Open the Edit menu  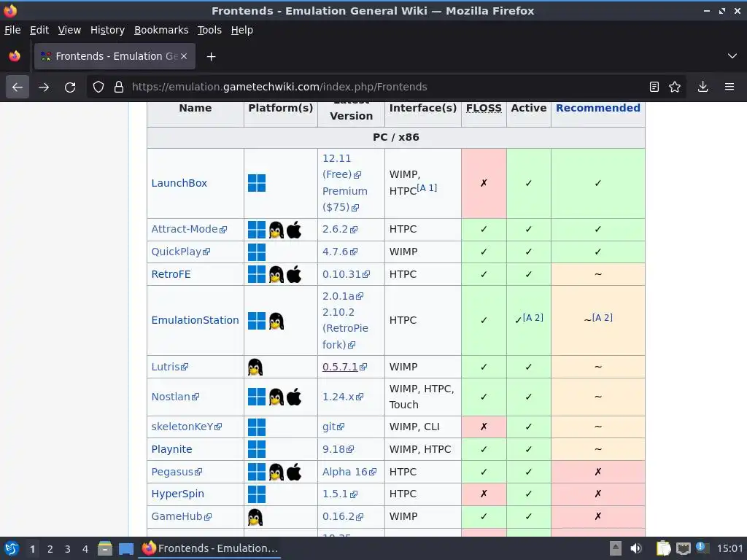(39, 30)
